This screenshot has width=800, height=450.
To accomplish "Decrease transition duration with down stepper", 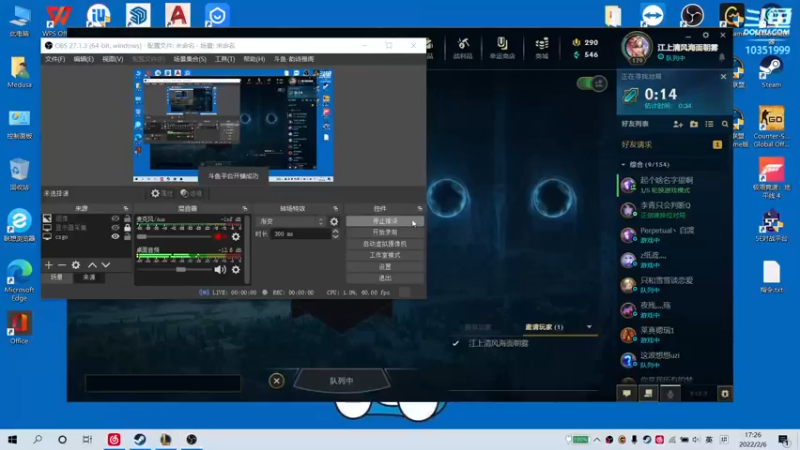I will click(x=335, y=237).
